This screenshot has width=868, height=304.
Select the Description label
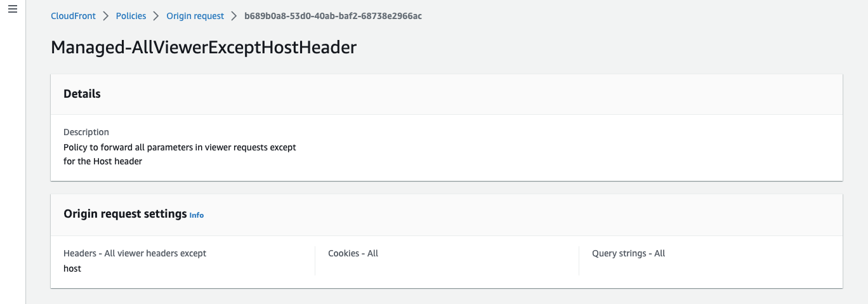pyautogui.click(x=86, y=132)
